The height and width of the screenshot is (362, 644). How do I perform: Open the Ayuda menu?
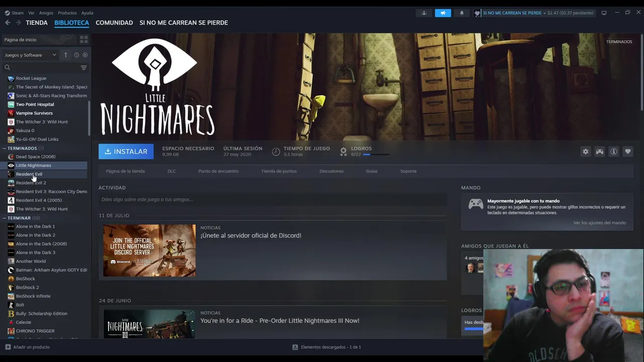87,13
